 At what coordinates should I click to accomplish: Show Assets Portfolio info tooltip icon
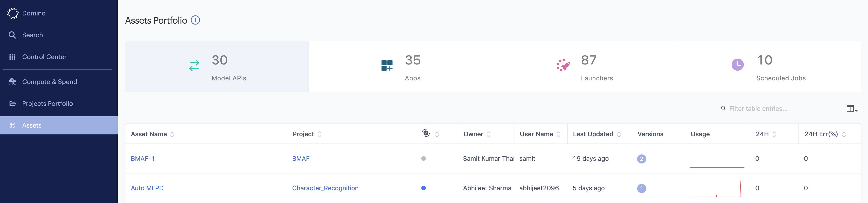(x=195, y=20)
